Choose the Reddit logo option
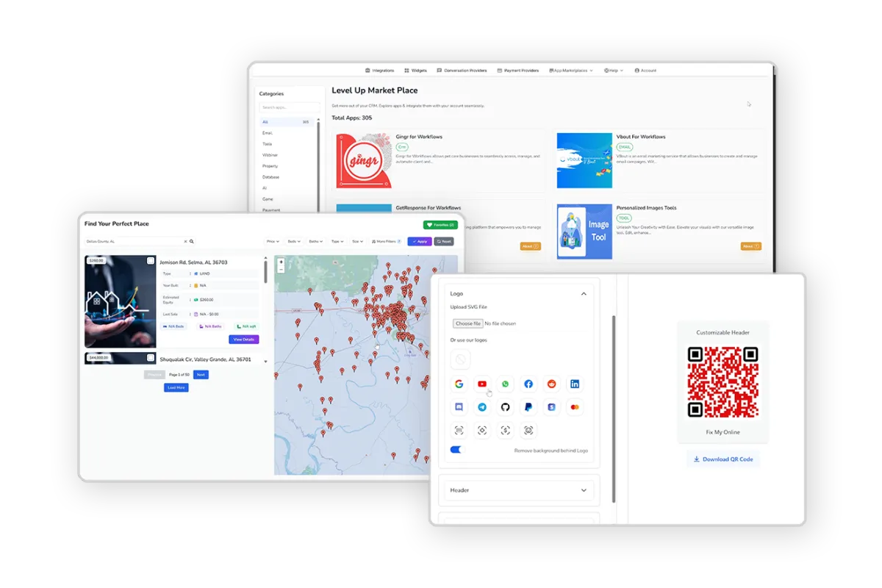The width and height of the screenshot is (882, 588). pyautogui.click(x=552, y=384)
